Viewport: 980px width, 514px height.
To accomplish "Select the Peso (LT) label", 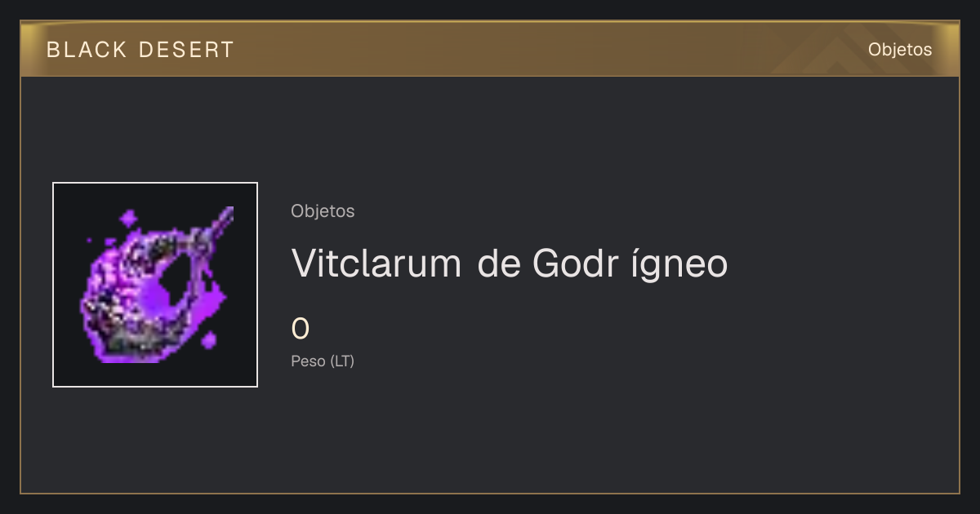I will [x=323, y=361].
